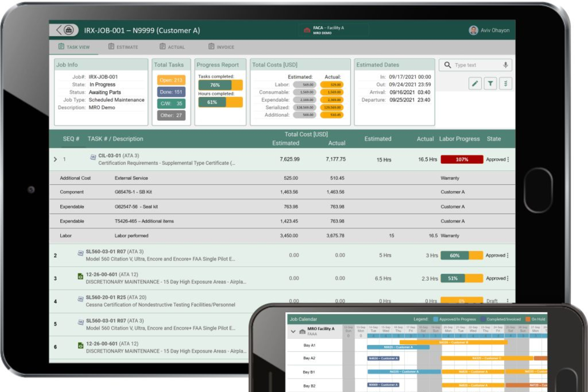Open the filter funnel icon
The image size is (588, 392).
(490, 83)
